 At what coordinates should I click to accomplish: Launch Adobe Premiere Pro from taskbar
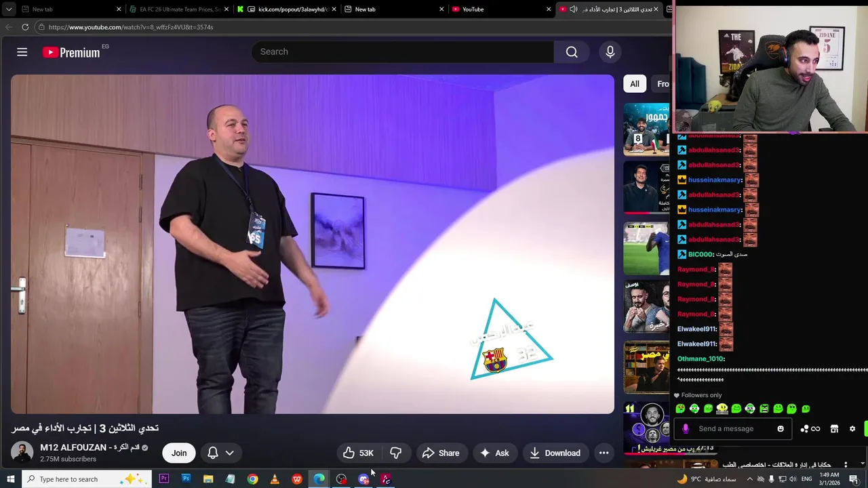pyautogui.click(x=163, y=479)
